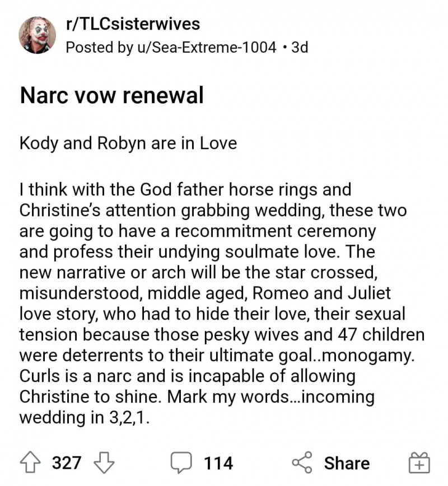Viewport: 448px width, 486px height.
Task: Click the ending text wedding in 3,2,1.
Action: point(85,418)
